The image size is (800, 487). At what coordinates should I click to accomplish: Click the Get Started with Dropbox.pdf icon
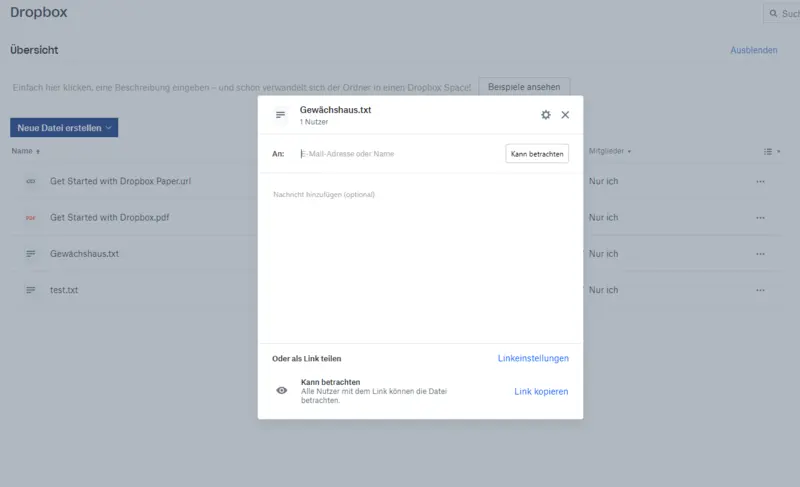tap(30, 217)
